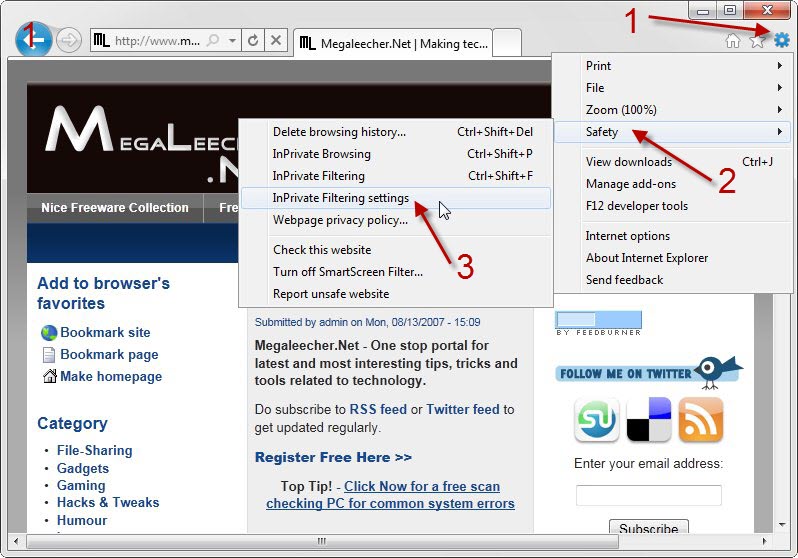Click the page icon beside Bookmark page
Viewport: 798px width, 558px height.
click(x=49, y=355)
